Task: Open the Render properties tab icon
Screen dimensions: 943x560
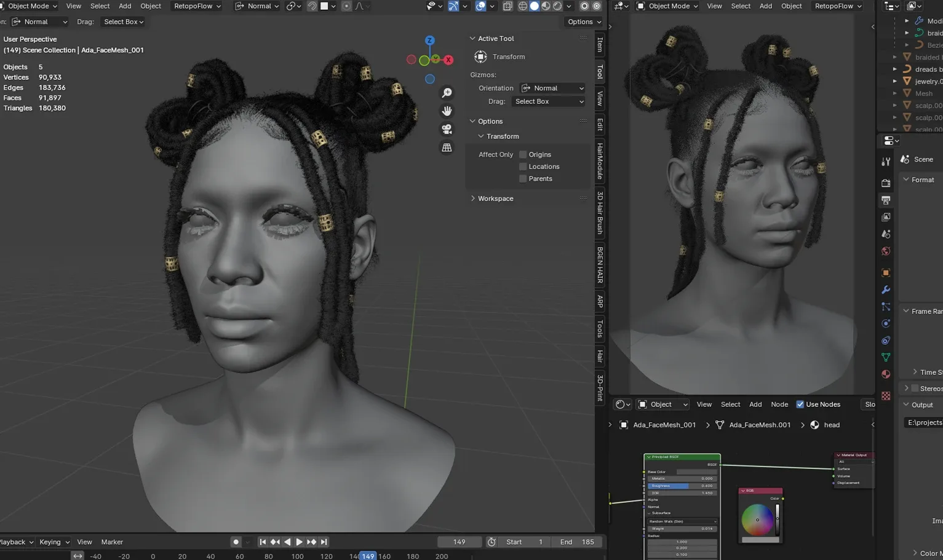Action: click(x=886, y=183)
